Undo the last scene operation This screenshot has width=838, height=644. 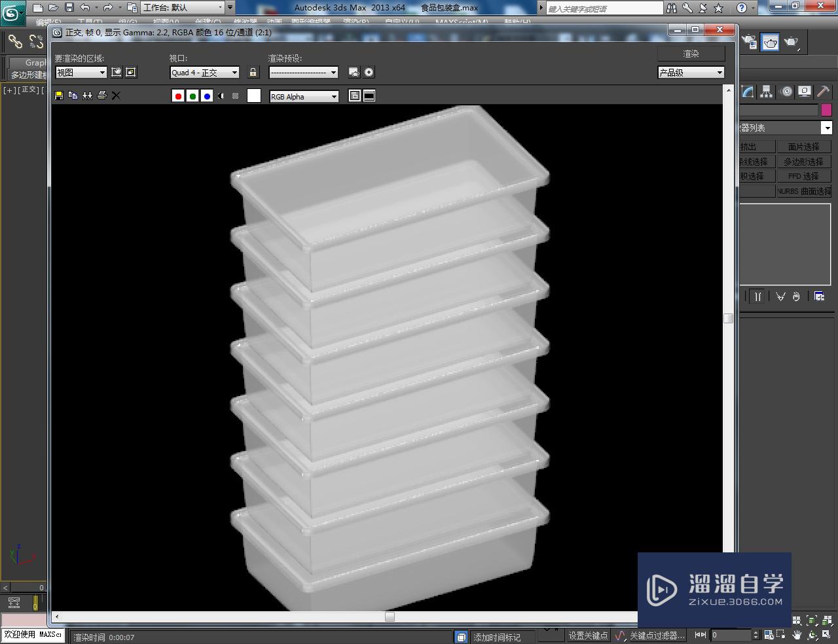85,8
